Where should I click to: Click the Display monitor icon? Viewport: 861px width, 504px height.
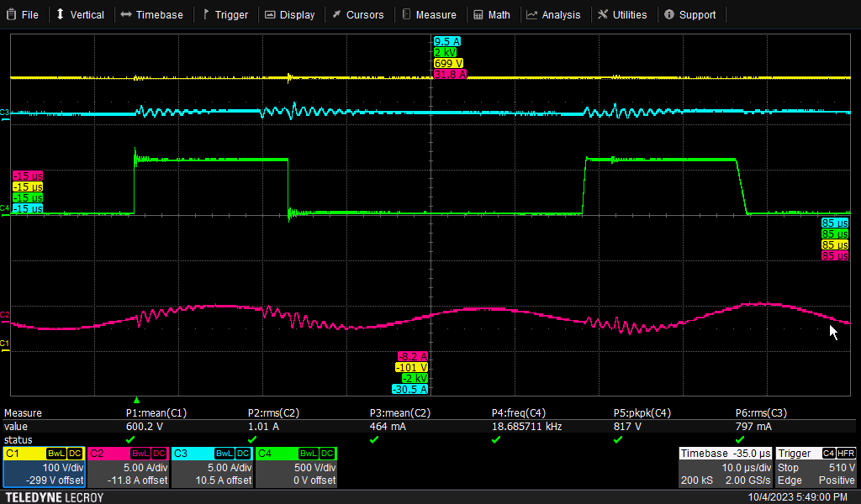[x=270, y=15]
